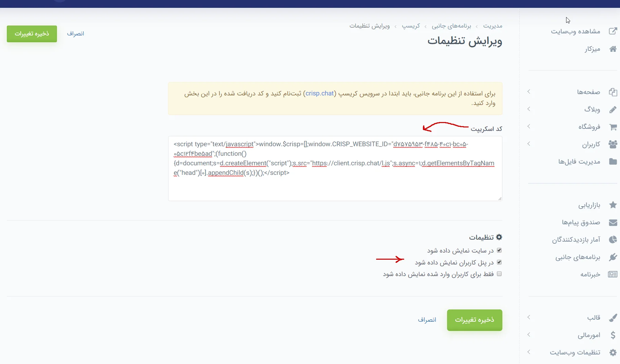Image resolution: width=620 pixels, height=364 pixels.
Task: Click the users group icon for کاربران
Action: click(613, 144)
